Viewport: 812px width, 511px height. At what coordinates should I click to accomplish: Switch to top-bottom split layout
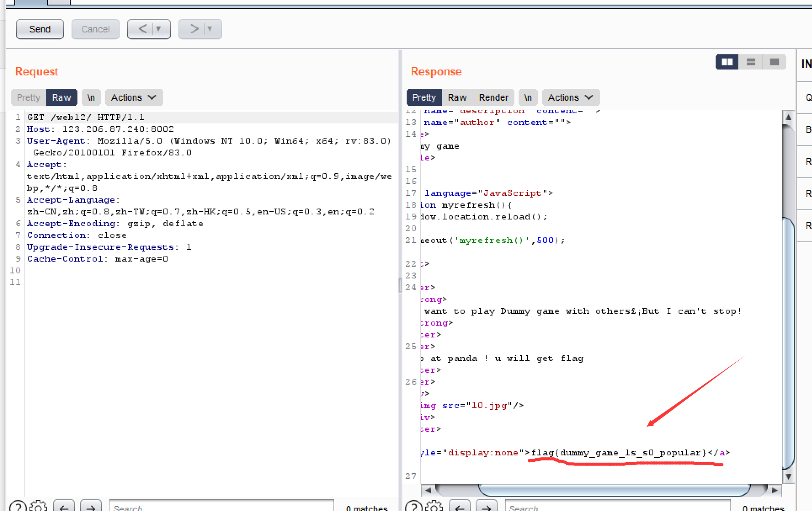(751, 62)
